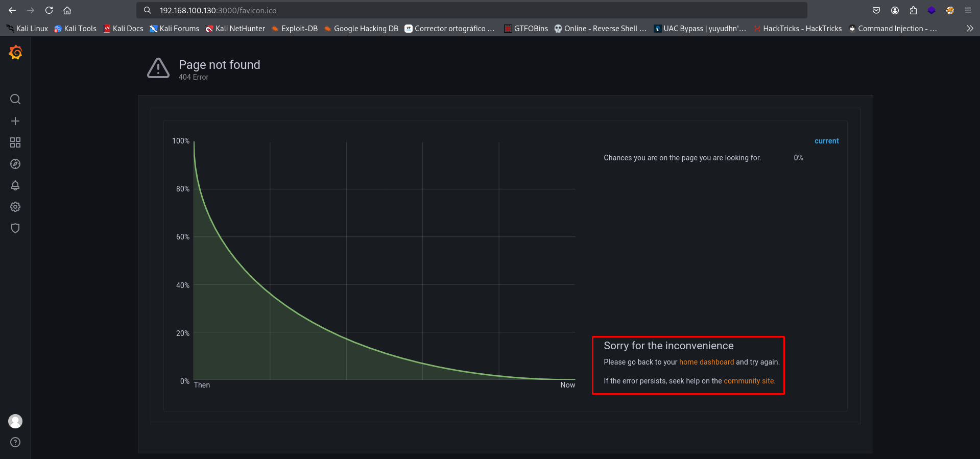The image size is (980, 459).
Task: Open the UAC Bypass bookmark
Action: click(x=700, y=29)
